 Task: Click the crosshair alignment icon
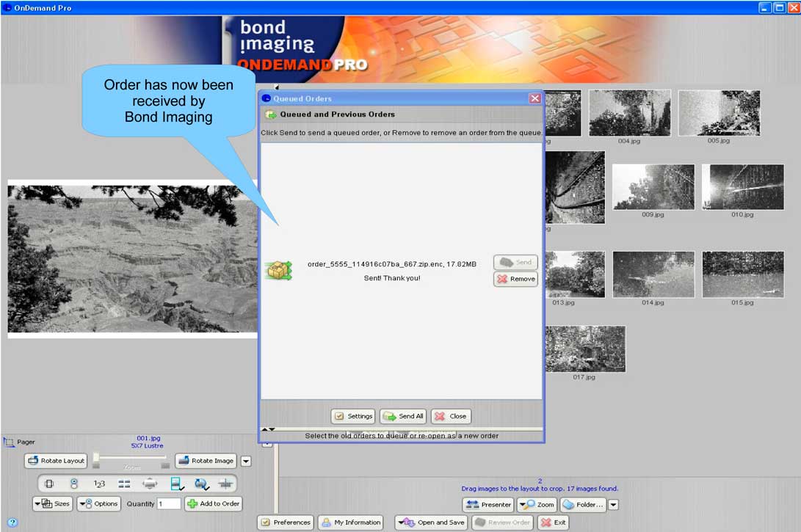coord(225,484)
